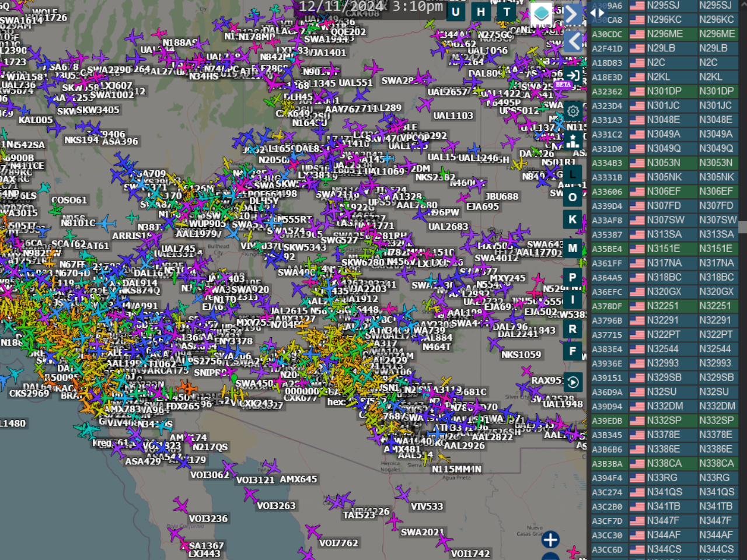Click the VOI3236 flight label on map
The image size is (747, 560).
[208, 518]
